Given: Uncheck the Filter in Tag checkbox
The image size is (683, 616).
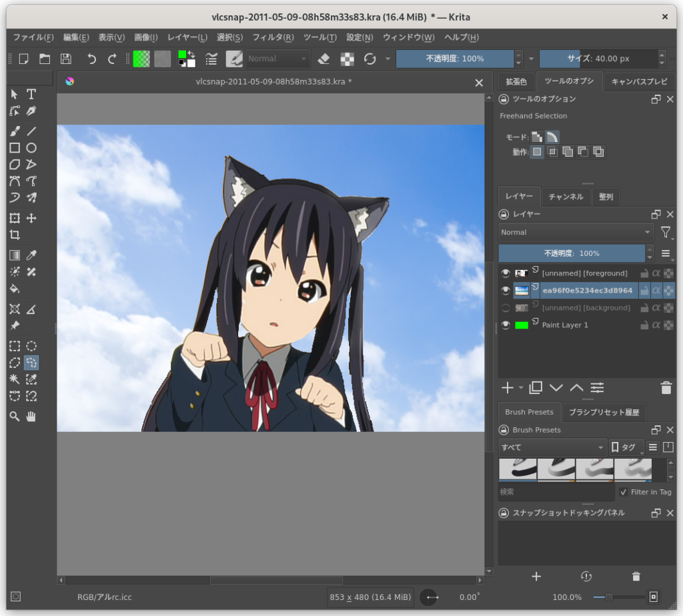Looking at the screenshot, I should (x=624, y=492).
